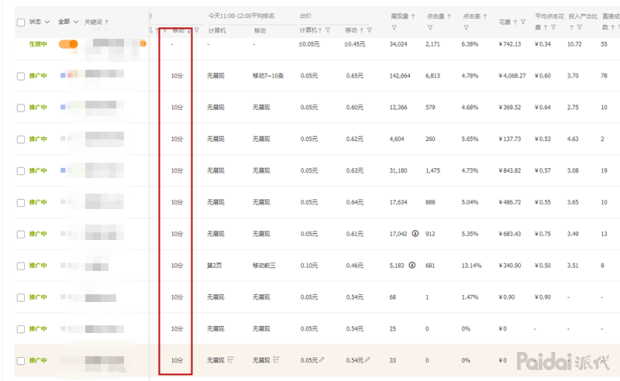Sort 出价 移动 by its arrow
The height and width of the screenshot is (381, 620).
361,30
